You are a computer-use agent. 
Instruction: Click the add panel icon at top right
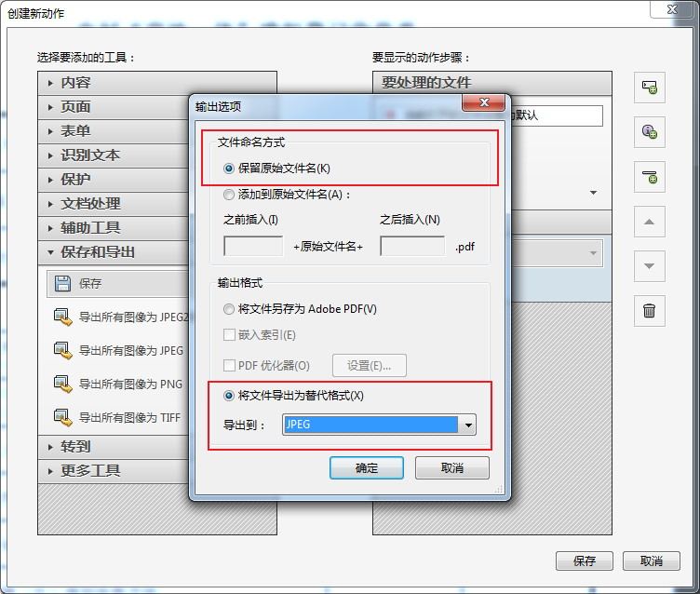pos(649,88)
